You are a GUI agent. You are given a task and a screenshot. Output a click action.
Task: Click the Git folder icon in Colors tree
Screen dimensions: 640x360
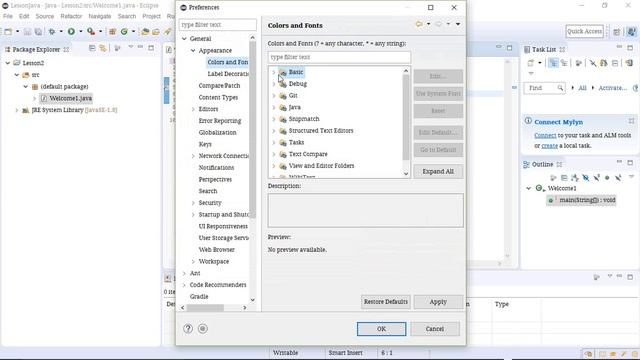282,96
